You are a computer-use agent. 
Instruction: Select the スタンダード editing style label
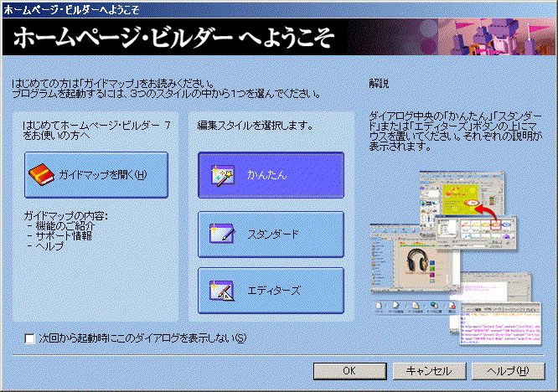tap(272, 235)
